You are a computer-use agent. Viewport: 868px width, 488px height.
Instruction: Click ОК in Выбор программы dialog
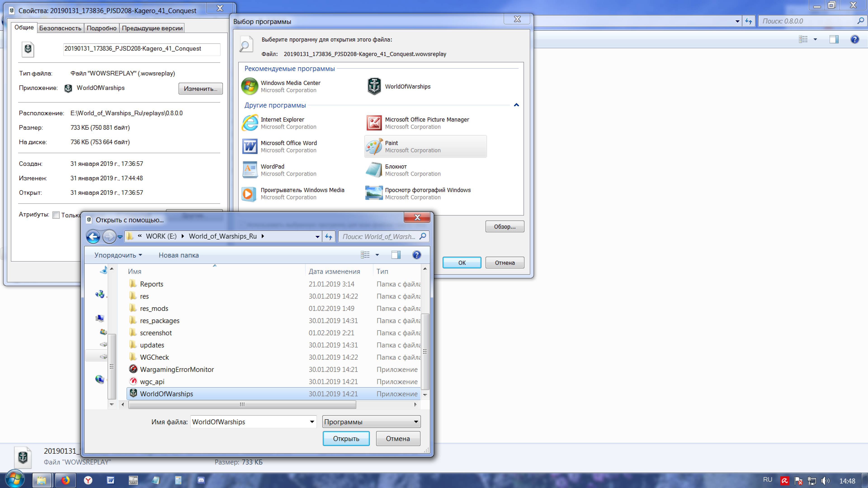462,263
